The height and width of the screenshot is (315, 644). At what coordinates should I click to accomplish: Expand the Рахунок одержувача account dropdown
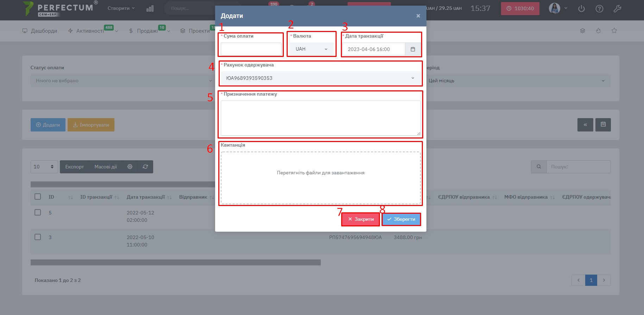[320, 78]
